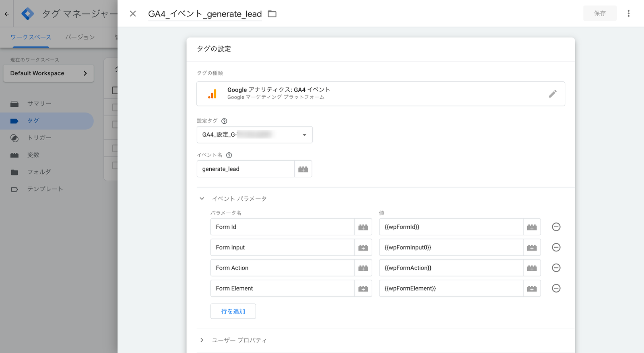Viewport: 644px width, 353px height.
Task: Open the three-dot more options menu
Action: (628, 13)
